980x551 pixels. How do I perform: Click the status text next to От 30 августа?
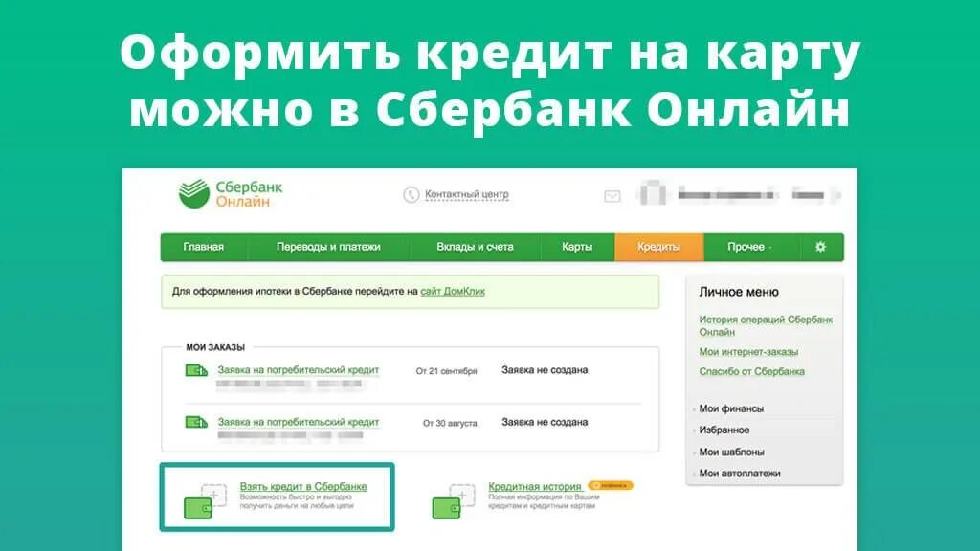pos(545,422)
